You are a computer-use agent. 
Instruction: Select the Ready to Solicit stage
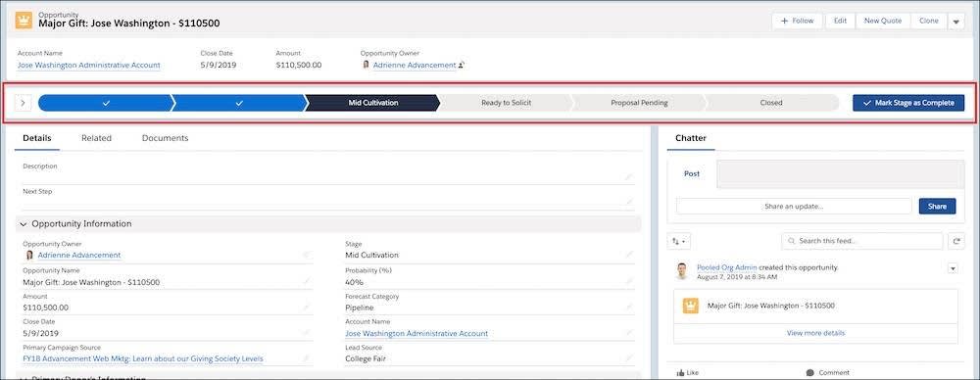click(x=506, y=103)
